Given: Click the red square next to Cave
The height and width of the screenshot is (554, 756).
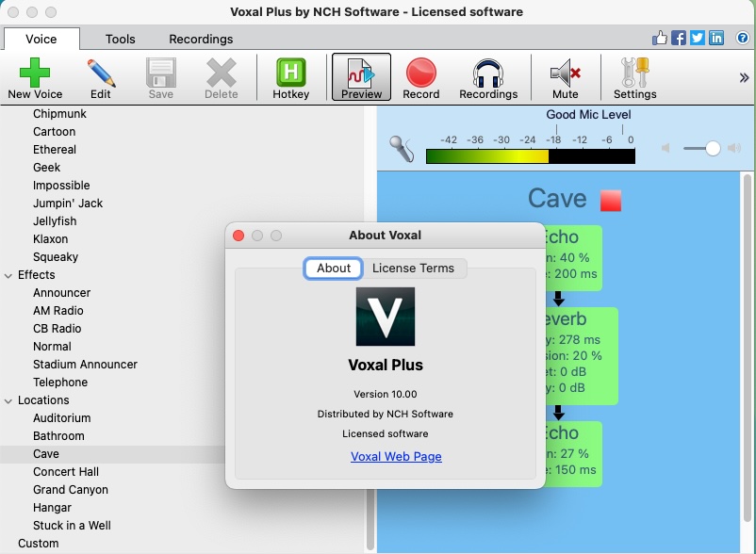Looking at the screenshot, I should (611, 201).
